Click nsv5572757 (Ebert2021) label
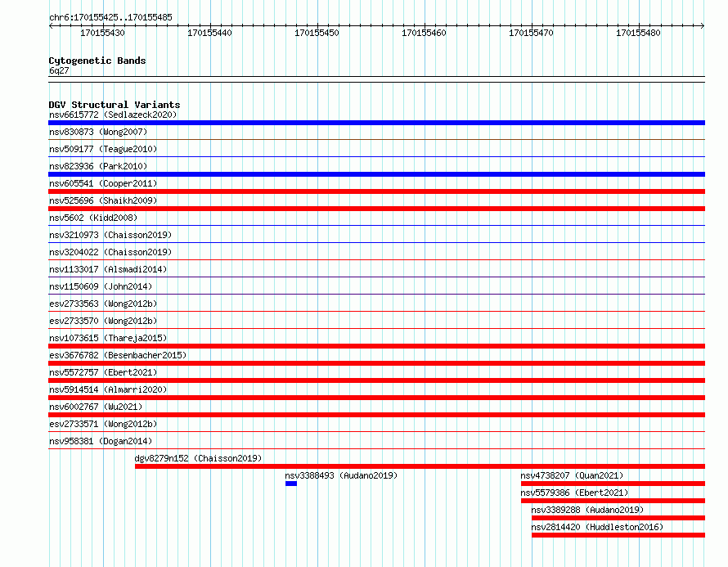 tap(103, 372)
